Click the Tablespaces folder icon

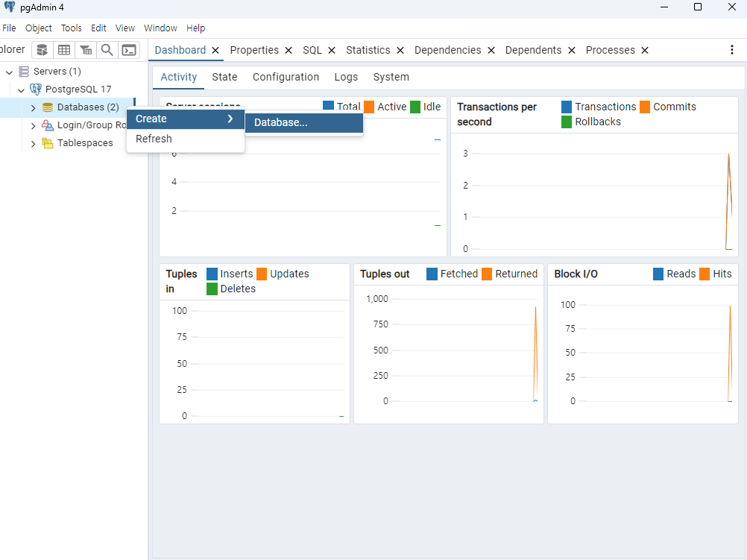pyautogui.click(x=48, y=143)
